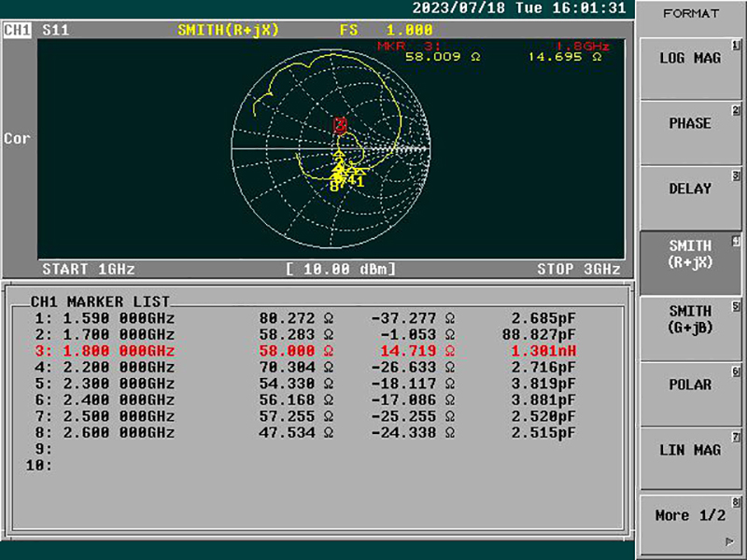Viewport: 747px width, 560px height.
Task: Click the START 1GHz label
Action: coord(89,269)
